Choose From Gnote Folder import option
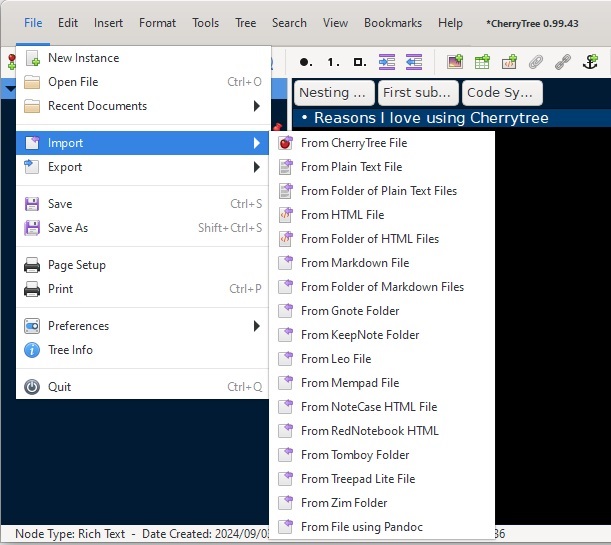 point(382,311)
